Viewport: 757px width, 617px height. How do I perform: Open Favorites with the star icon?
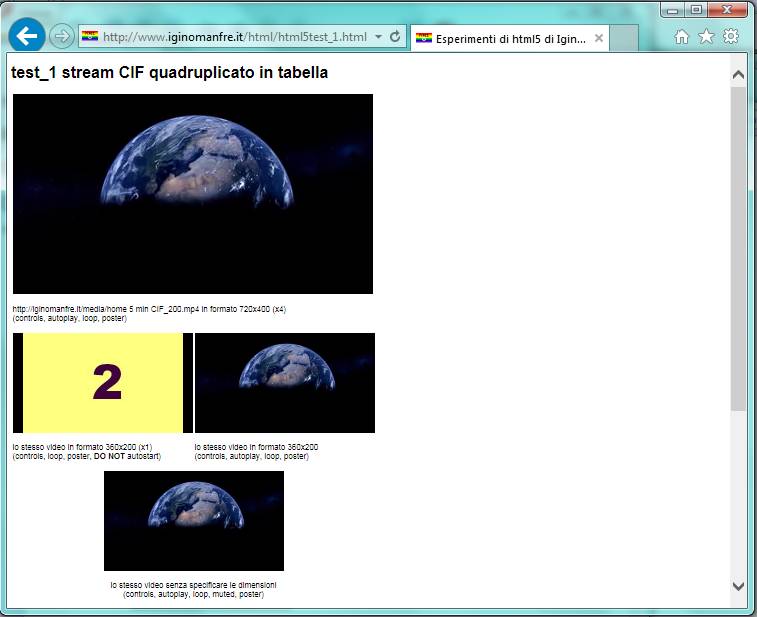706,37
